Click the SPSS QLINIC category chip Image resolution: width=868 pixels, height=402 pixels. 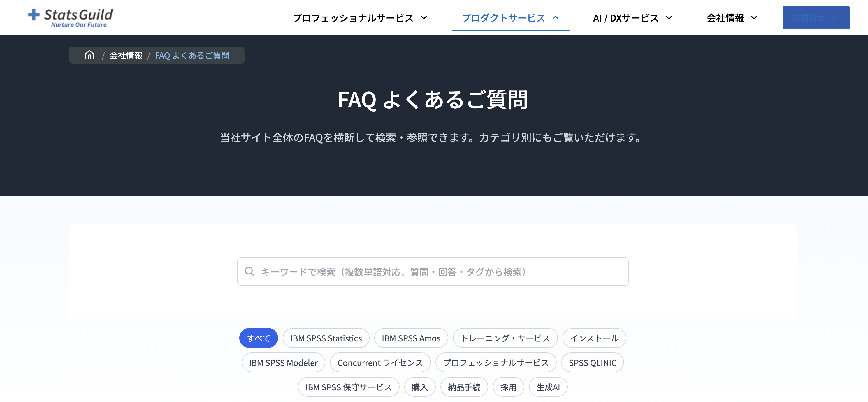click(593, 362)
